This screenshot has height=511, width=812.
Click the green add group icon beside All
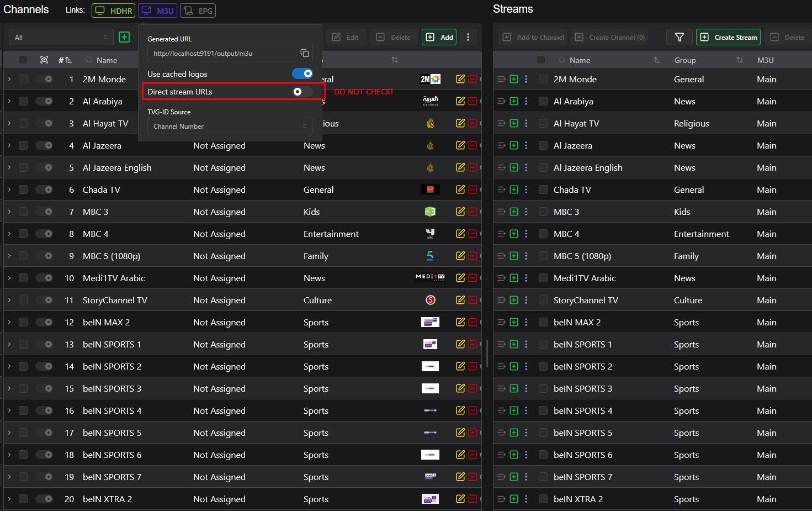[124, 37]
